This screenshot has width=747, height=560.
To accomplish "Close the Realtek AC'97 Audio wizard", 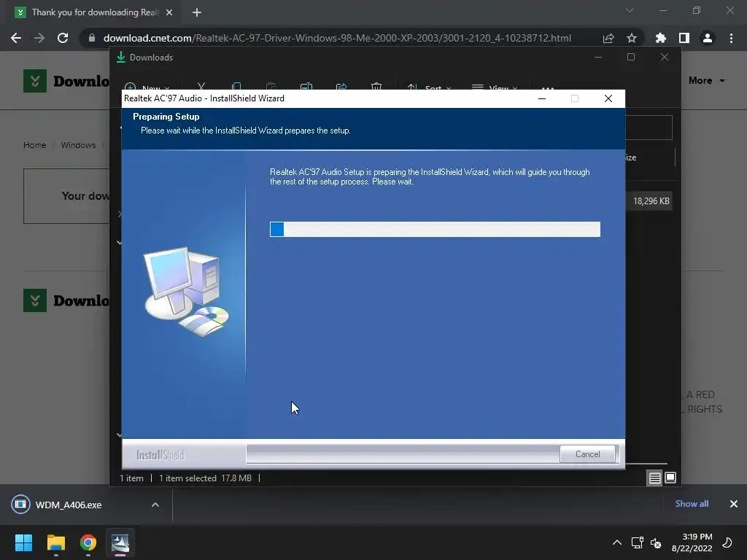I will click(x=608, y=98).
